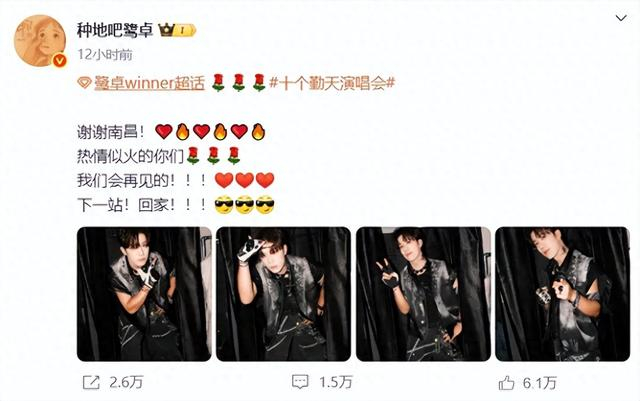Viewport: 640px width, 401px height.
Task: Open comments via speech bubble icon
Action: [x=300, y=382]
